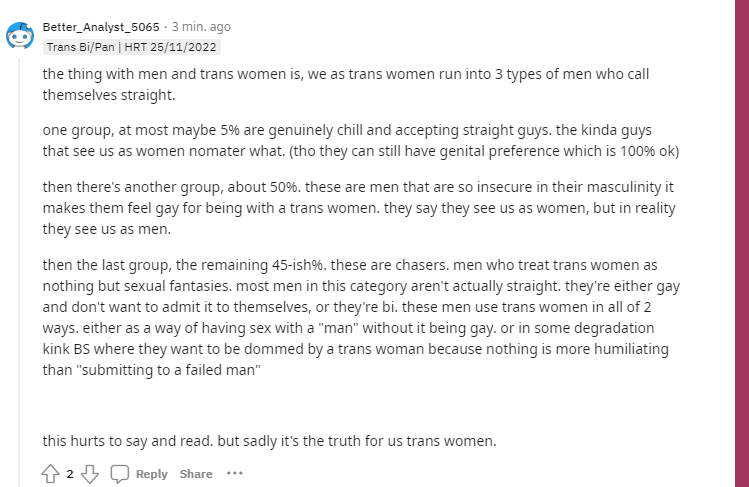
Task: Click the 'Trans Bi/Pan | HRT 25/11/2022' flair
Action: click(131, 47)
